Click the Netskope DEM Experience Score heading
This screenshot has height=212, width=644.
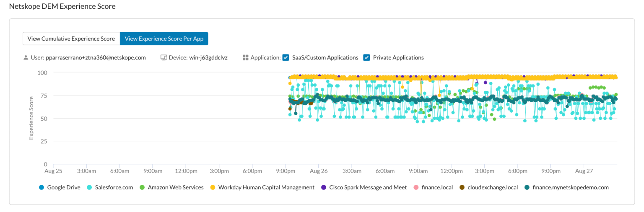(62, 7)
